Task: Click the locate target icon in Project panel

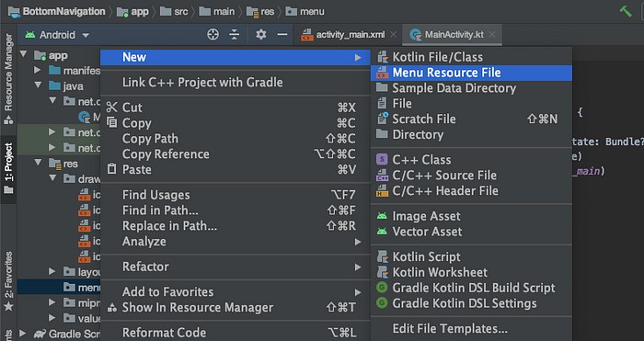Action: (x=213, y=35)
